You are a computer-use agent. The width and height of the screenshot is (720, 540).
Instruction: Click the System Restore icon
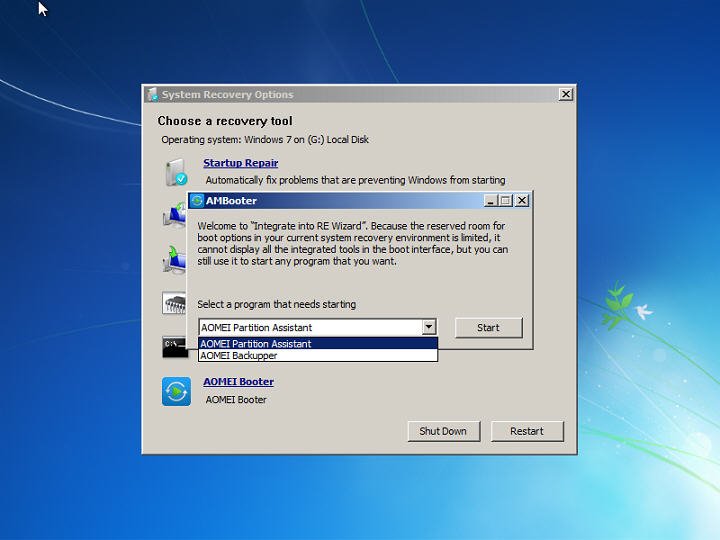174,216
